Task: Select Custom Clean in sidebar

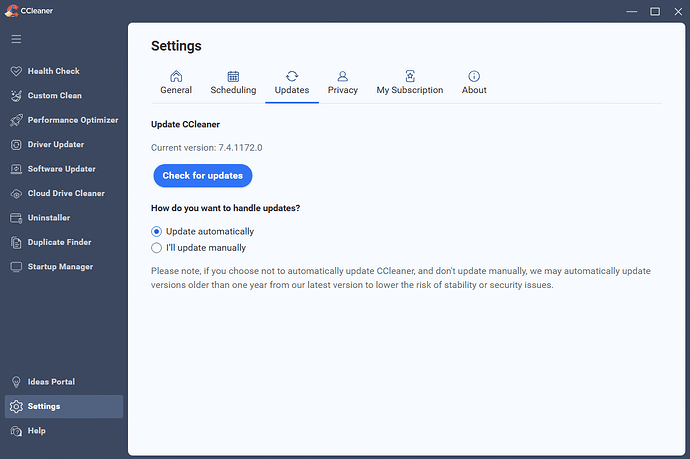Action: [x=54, y=96]
